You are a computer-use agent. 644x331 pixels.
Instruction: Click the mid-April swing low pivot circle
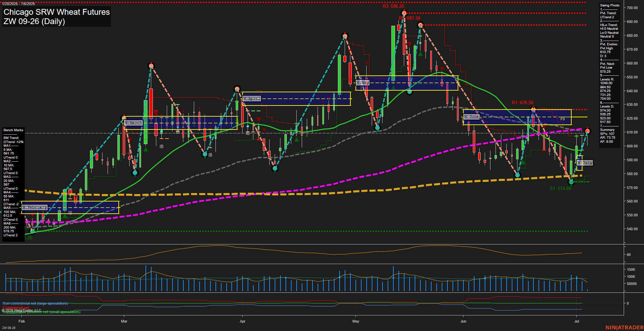(x=275, y=168)
